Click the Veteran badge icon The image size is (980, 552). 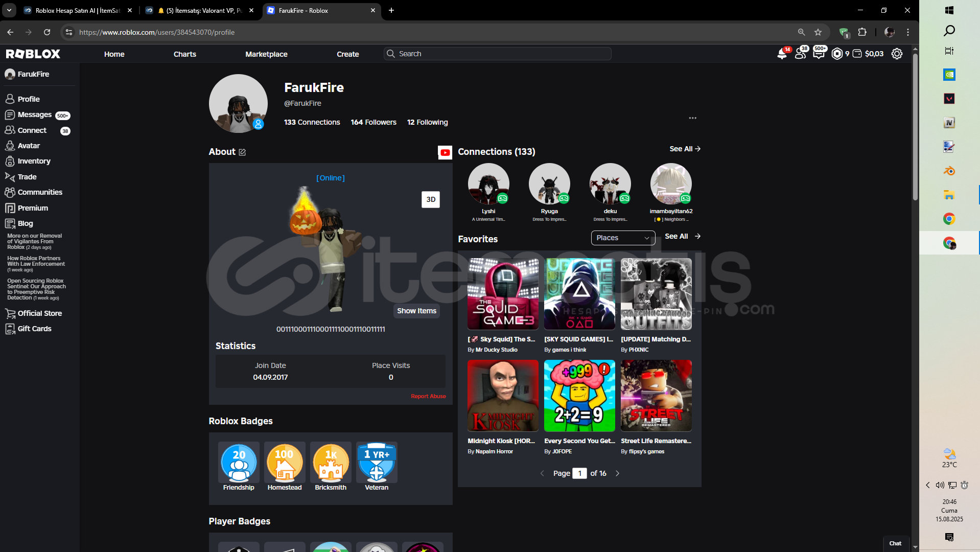[x=377, y=462]
